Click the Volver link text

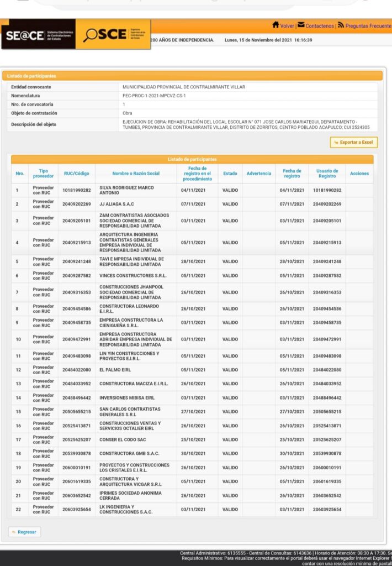click(287, 26)
